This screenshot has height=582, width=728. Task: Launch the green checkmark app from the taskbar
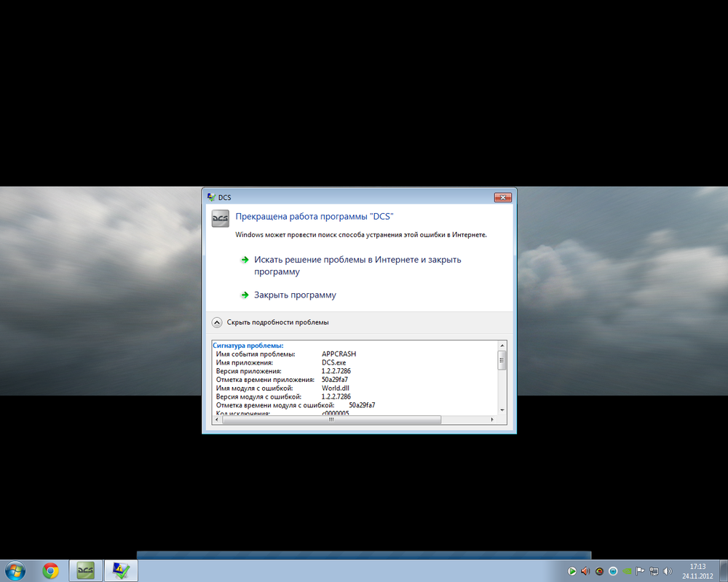[120, 571]
